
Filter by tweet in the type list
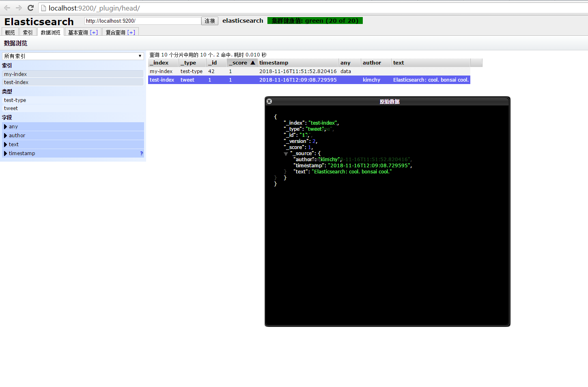point(73,108)
